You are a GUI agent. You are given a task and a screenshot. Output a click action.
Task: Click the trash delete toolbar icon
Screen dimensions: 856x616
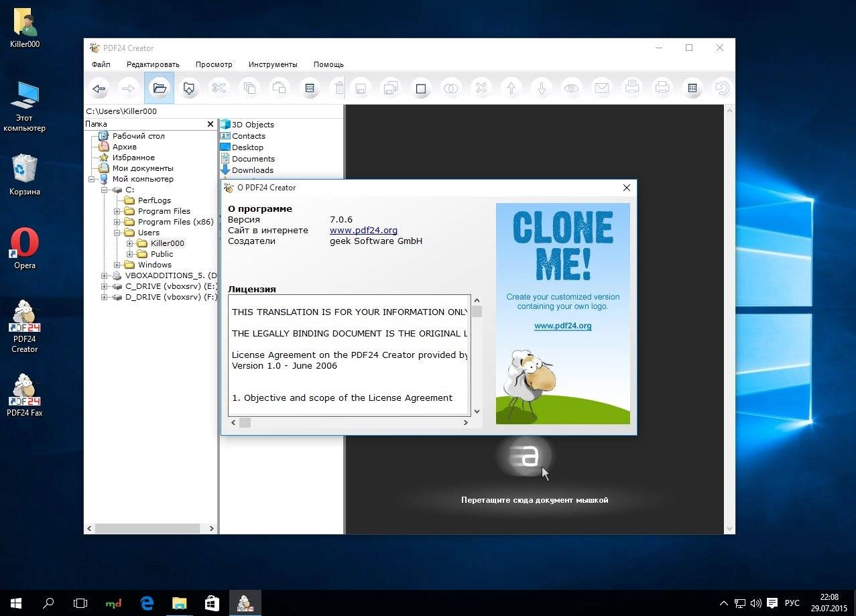pyautogui.click(x=339, y=88)
